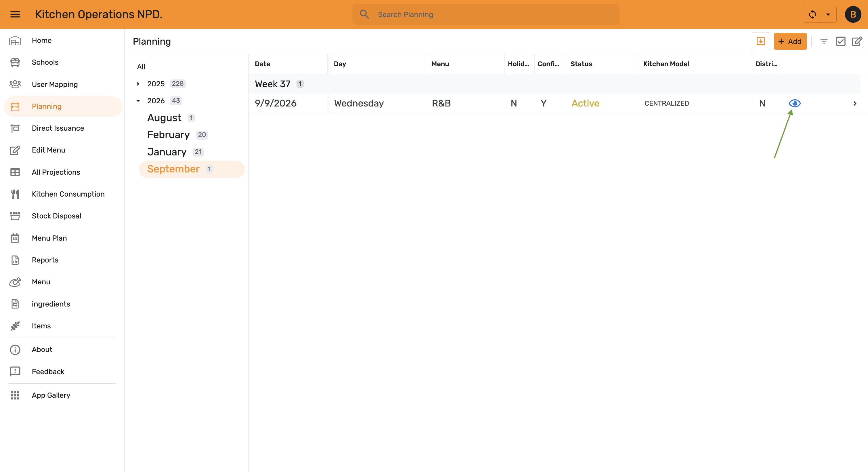Open App Gallery in sidebar
Screen dimensions: 868x472
[63, 395]
